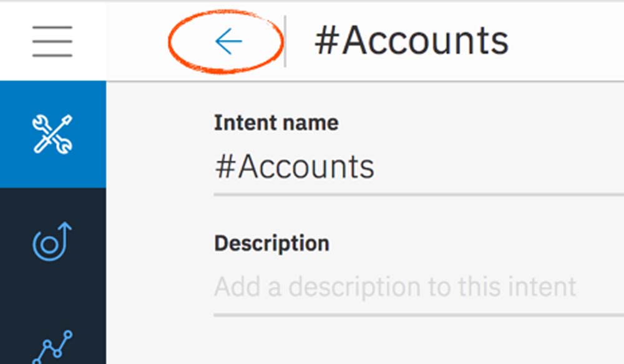
Task: Click empty space right of Description label
Action: (x=474, y=243)
